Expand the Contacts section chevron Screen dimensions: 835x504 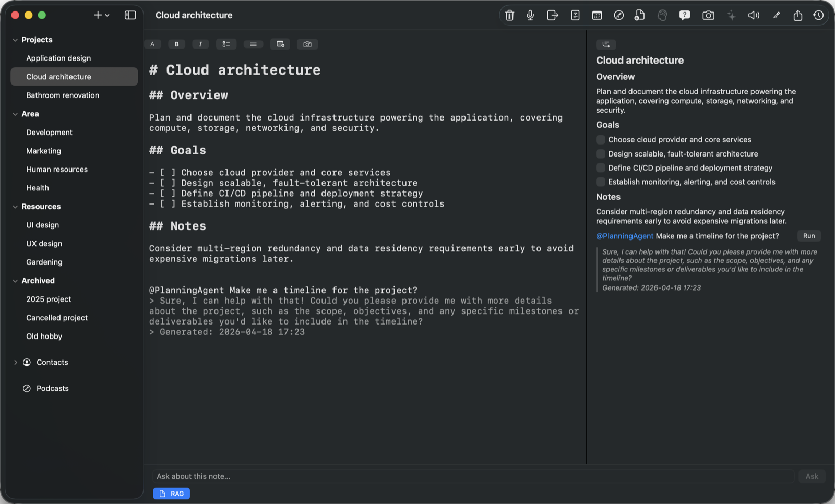pyautogui.click(x=15, y=362)
